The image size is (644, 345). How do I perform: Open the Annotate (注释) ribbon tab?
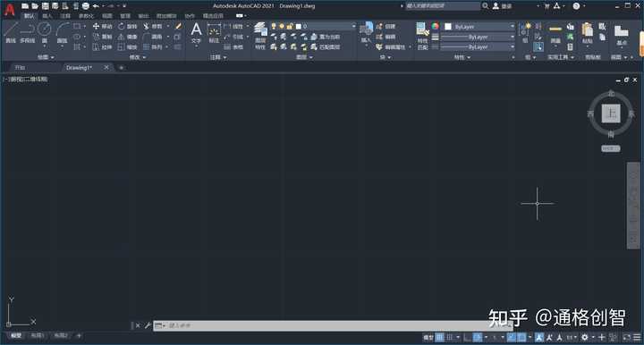coord(65,16)
